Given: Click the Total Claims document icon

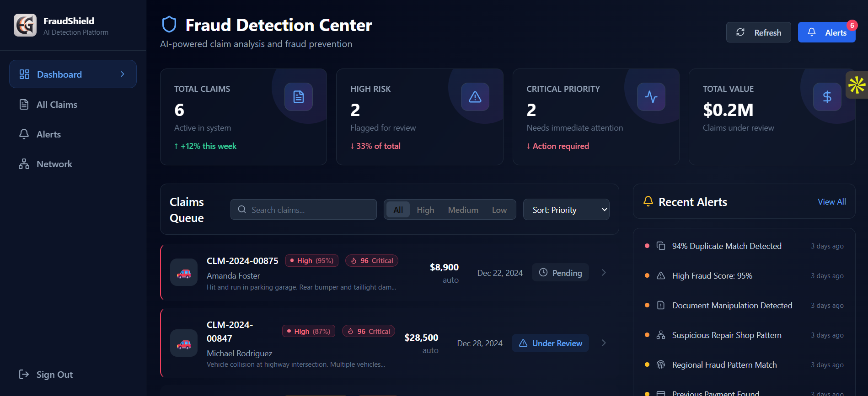Looking at the screenshot, I should coord(299,97).
